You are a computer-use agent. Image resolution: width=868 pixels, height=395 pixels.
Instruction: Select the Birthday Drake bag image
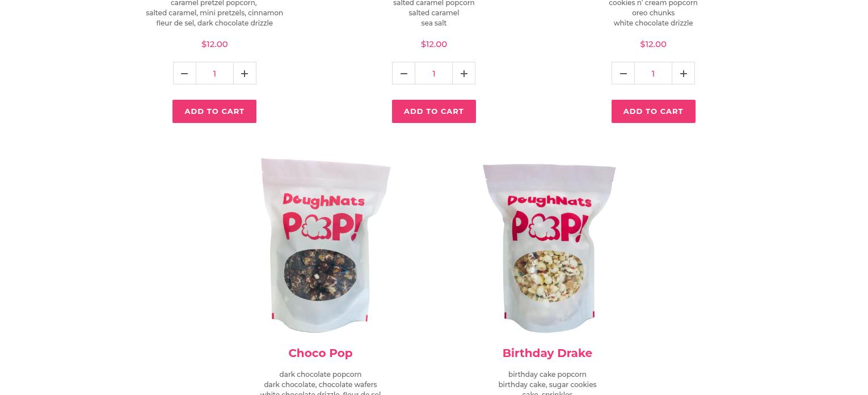coord(549,248)
